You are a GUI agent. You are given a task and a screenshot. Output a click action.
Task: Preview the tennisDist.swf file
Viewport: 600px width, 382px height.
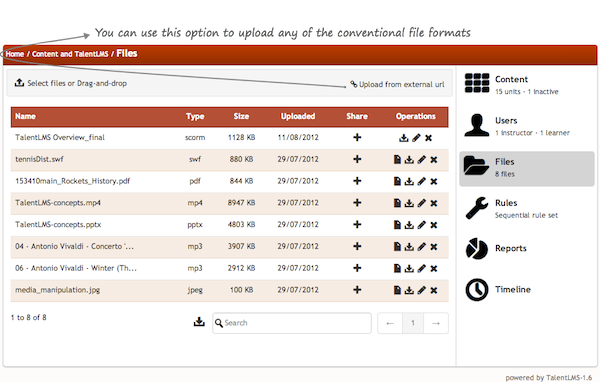pyautogui.click(x=397, y=159)
